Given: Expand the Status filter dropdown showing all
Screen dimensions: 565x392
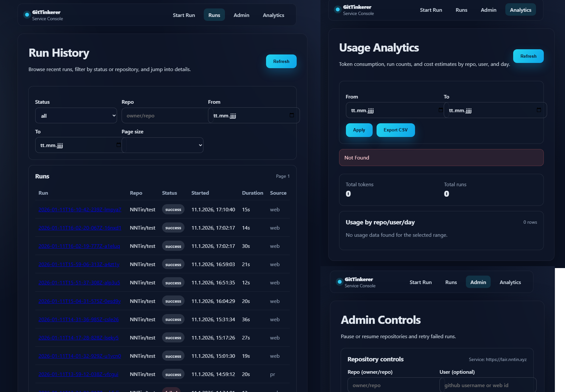Looking at the screenshot, I should click(76, 116).
